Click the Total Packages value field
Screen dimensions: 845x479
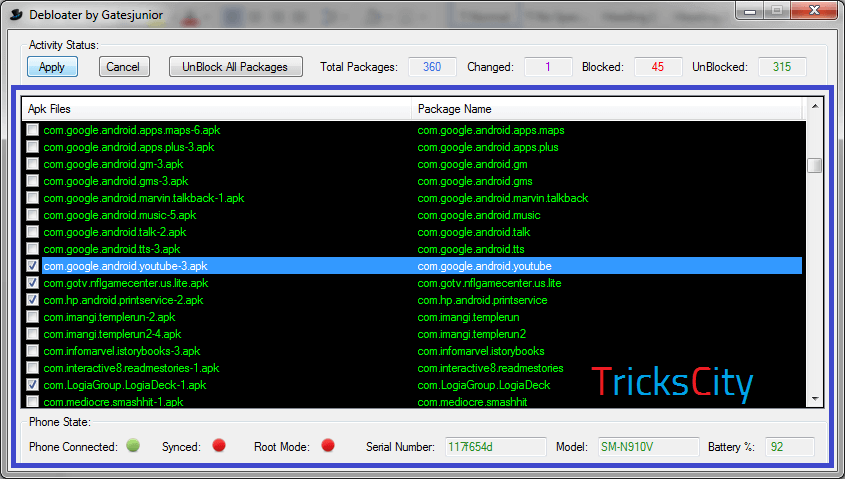[432, 67]
